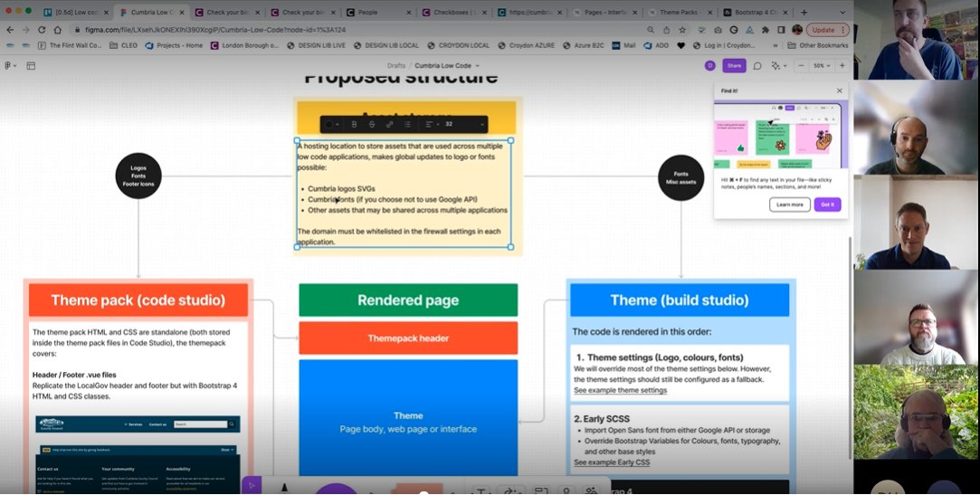This screenshot has width=980, height=495.
Task: Open text alignment dropdown in text toolbar
Action: pos(432,124)
